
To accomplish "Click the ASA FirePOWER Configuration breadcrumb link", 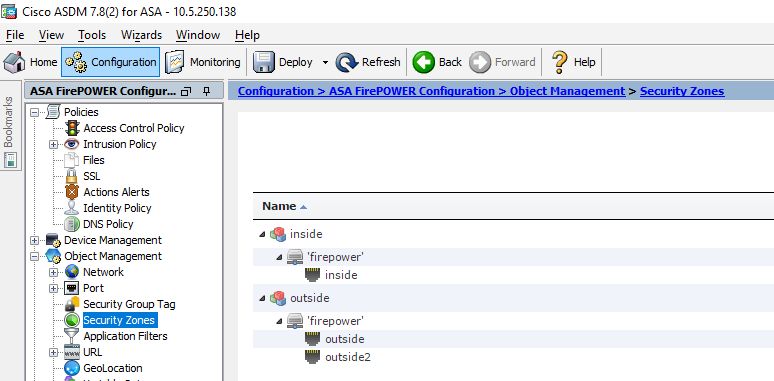I will pos(412,91).
